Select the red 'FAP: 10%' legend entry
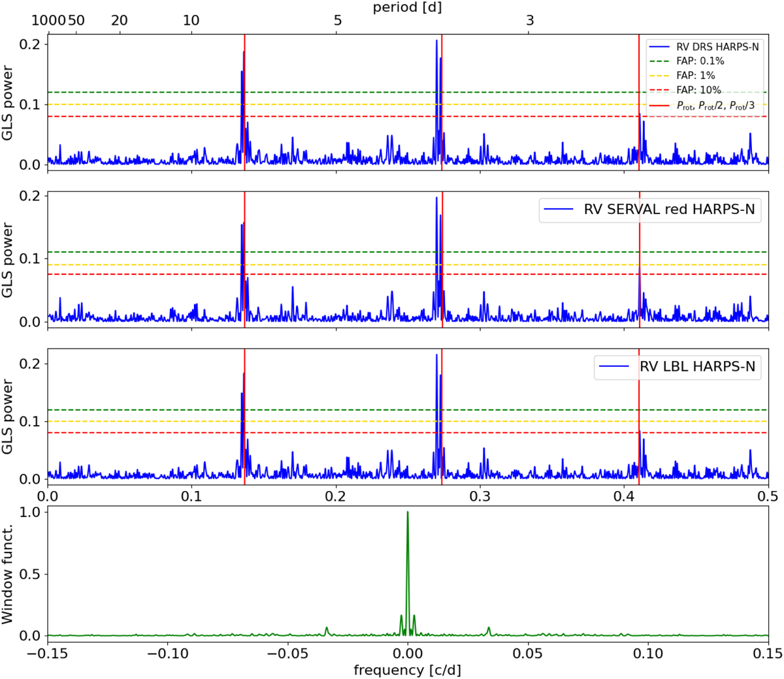 (698, 90)
